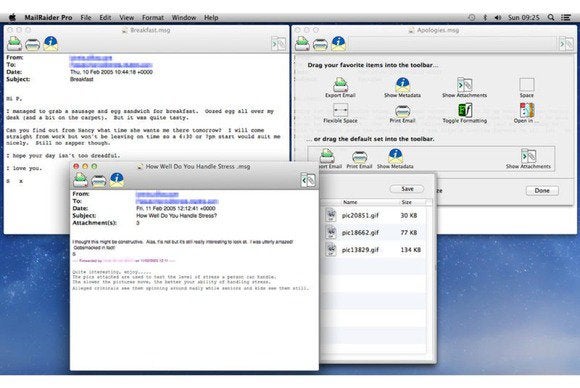
Task: Click From address link in Breakfast.msg
Action: tap(91, 58)
